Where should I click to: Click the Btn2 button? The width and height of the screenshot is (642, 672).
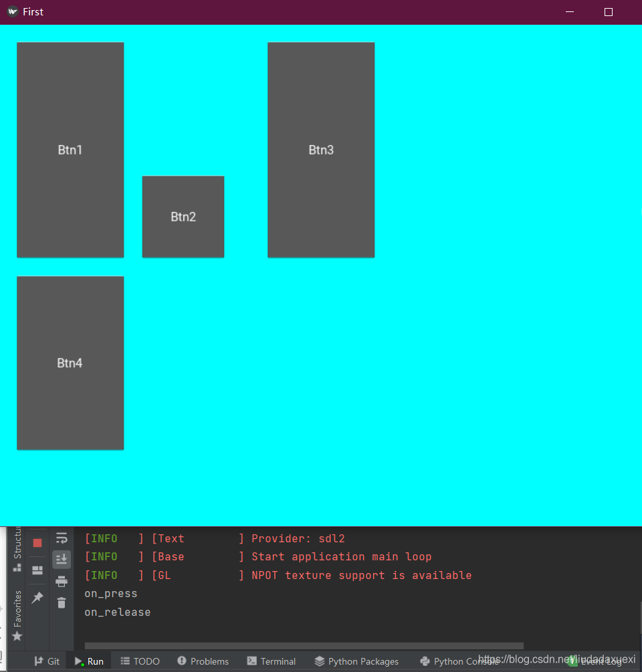pyautogui.click(x=183, y=217)
